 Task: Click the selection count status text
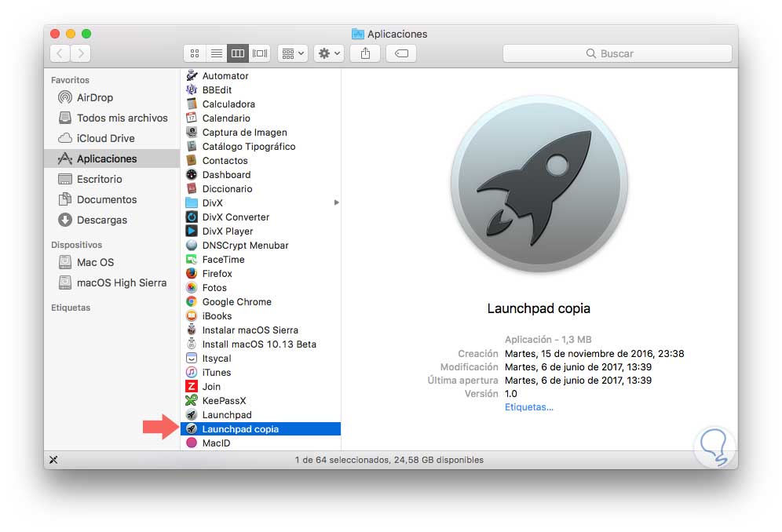(x=389, y=460)
